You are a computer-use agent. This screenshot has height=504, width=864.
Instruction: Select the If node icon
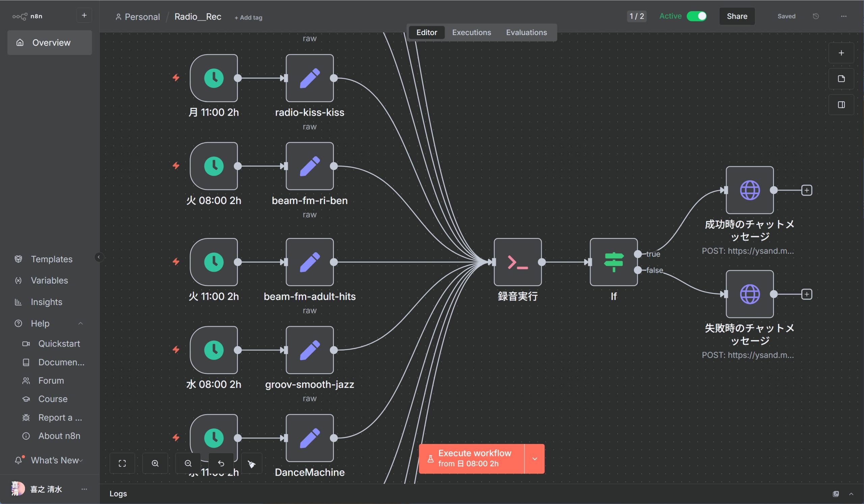[x=613, y=262]
